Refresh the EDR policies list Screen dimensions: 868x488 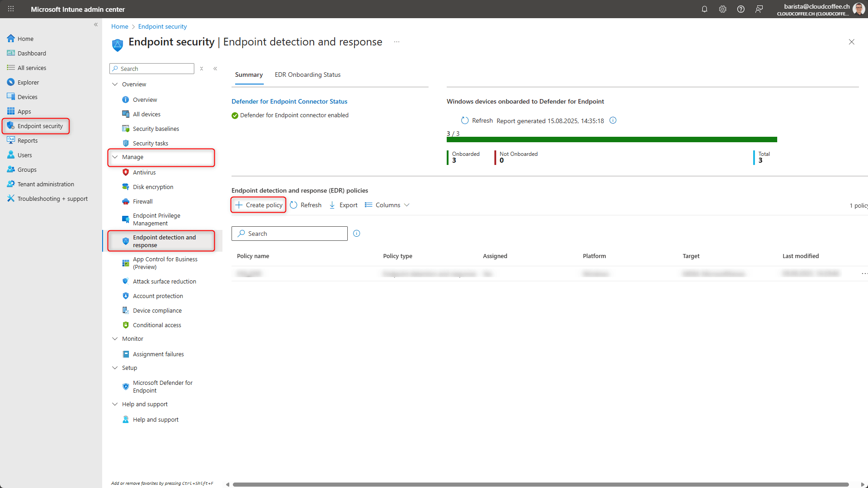click(306, 205)
